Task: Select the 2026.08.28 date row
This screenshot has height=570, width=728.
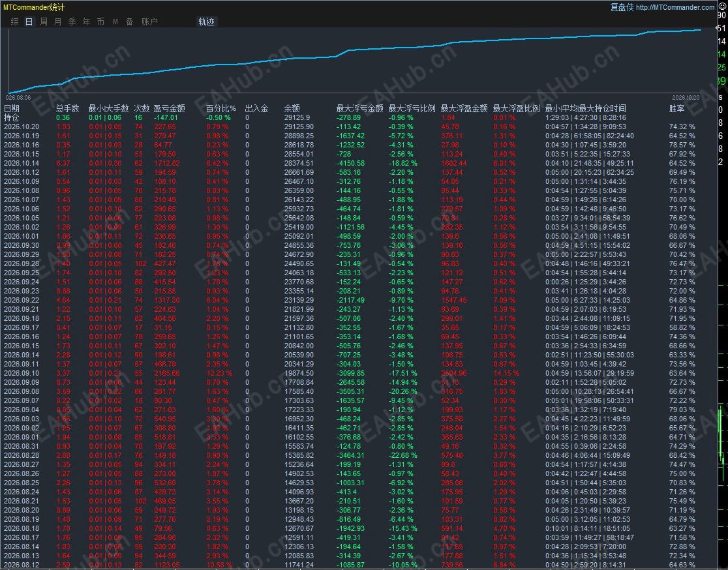Action: point(22,455)
